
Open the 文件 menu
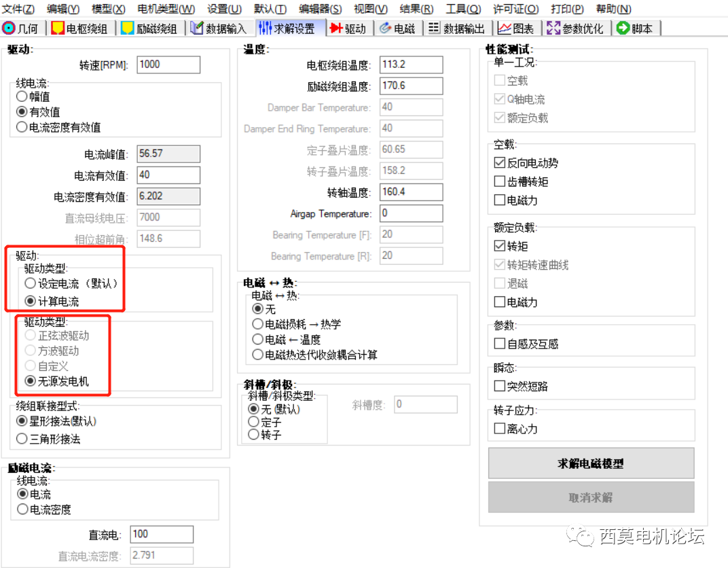pos(17,9)
